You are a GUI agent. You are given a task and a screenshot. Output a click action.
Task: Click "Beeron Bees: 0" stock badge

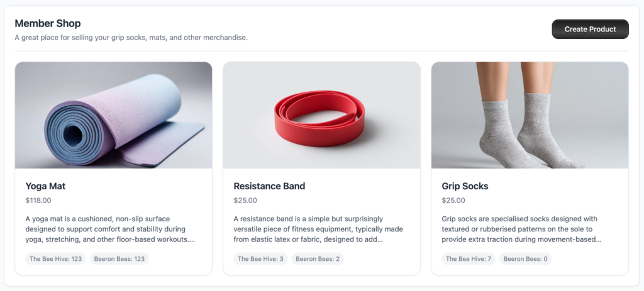pyautogui.click(x=526, y=259)
